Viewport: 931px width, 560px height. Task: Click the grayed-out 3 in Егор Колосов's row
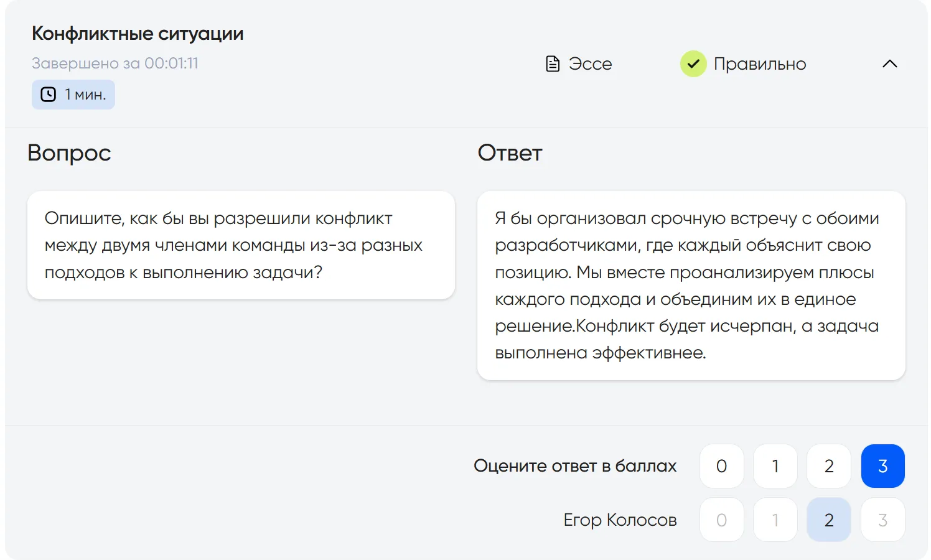(x=882, y=520)
